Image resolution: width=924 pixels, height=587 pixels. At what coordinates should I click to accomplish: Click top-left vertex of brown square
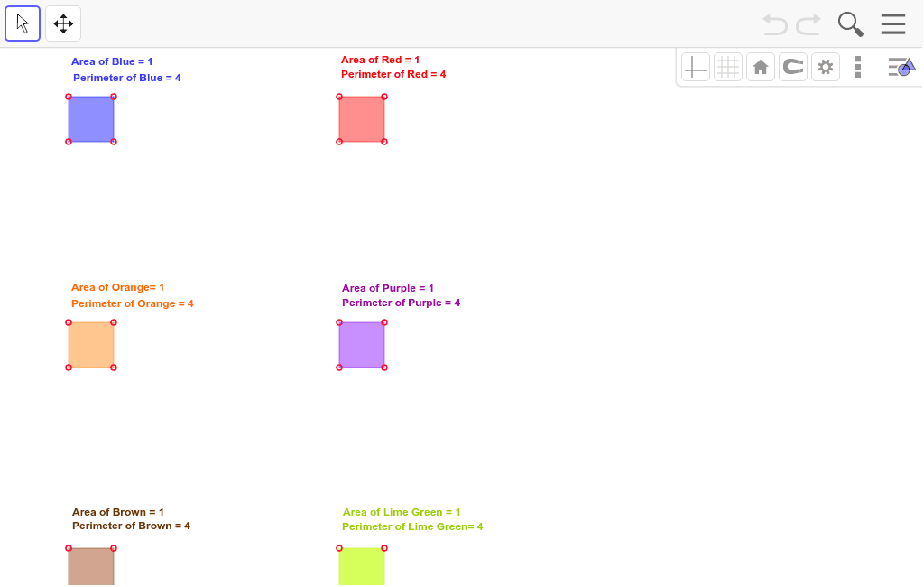(69, 549)
